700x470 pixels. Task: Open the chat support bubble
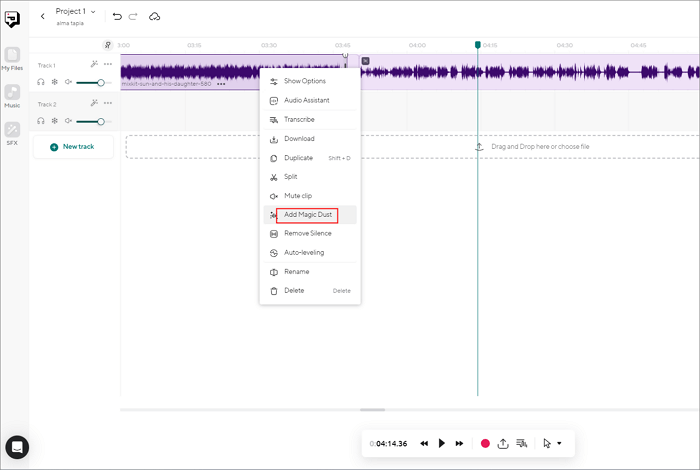pos(15,447)
